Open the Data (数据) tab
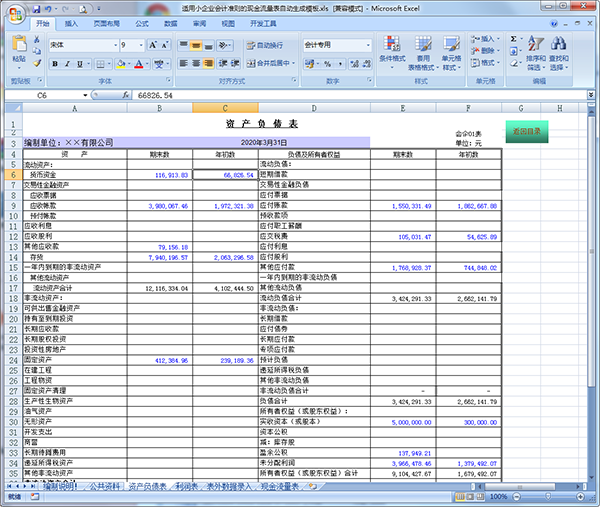Viewport: 600px width, 507px height. [x=170, y=24]
